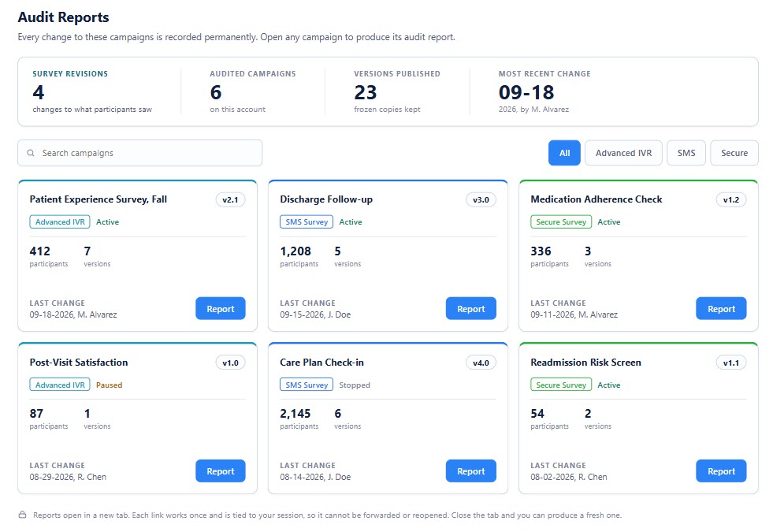Click SMS Survey tag on Care Plan Check-in
This screenshot has width=773, height=532.
pyautogui.click(x=307, y=385)
